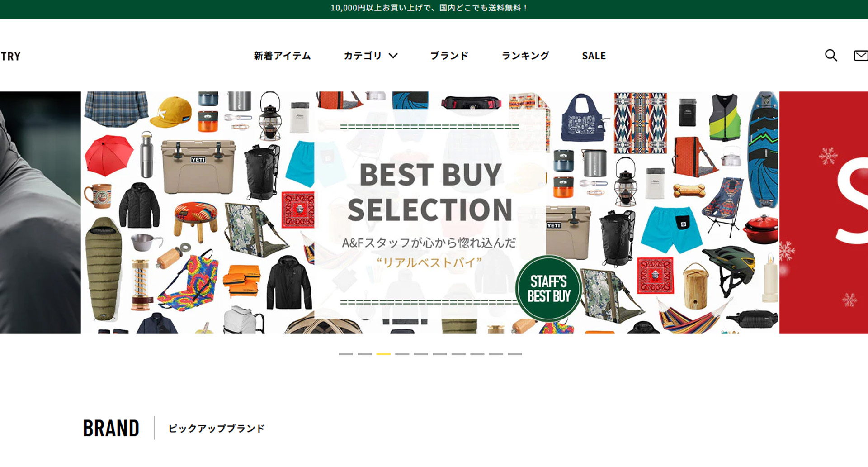Image resolution: width=868 pixels, height=467 pixels.
Task: Click the ピックアップブランド heading
Action: pyautogui.click(x=216, y=428)
